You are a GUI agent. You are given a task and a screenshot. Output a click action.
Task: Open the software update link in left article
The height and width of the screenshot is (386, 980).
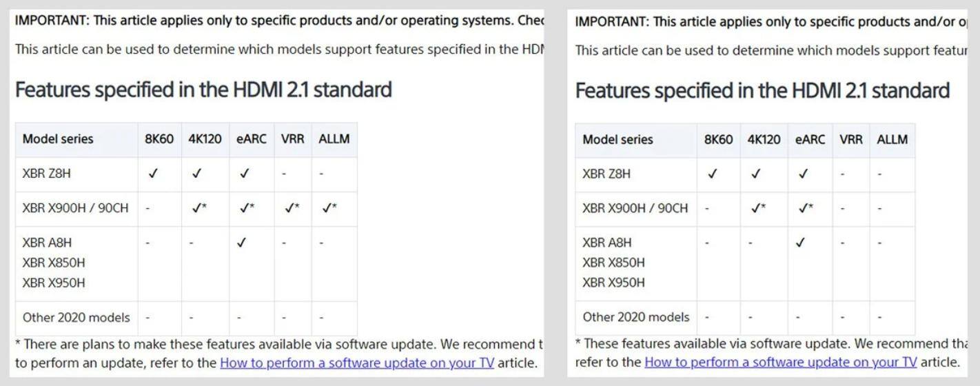coord(356,363)
